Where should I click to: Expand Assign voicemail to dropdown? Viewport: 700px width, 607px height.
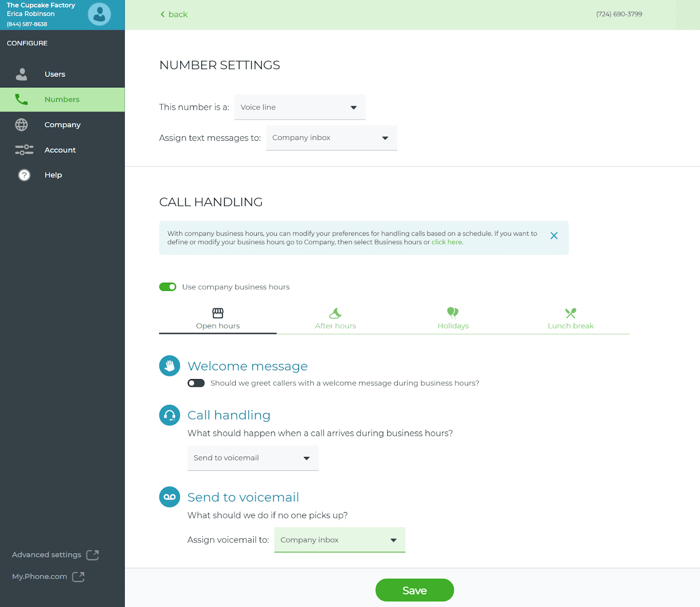(340, 540)
